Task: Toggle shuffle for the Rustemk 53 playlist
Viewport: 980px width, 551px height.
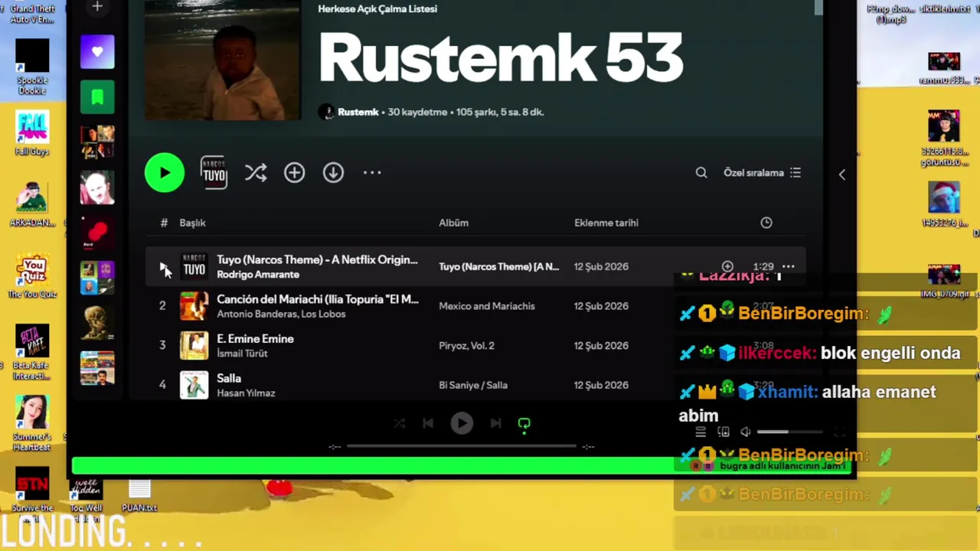Action: click(256, 173)
